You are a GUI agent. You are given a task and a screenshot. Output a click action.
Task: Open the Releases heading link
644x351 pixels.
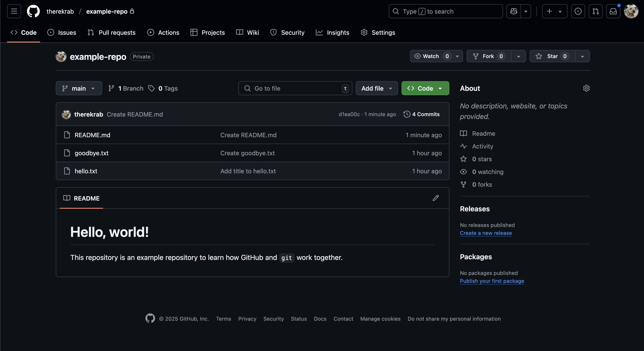point(475,209)
